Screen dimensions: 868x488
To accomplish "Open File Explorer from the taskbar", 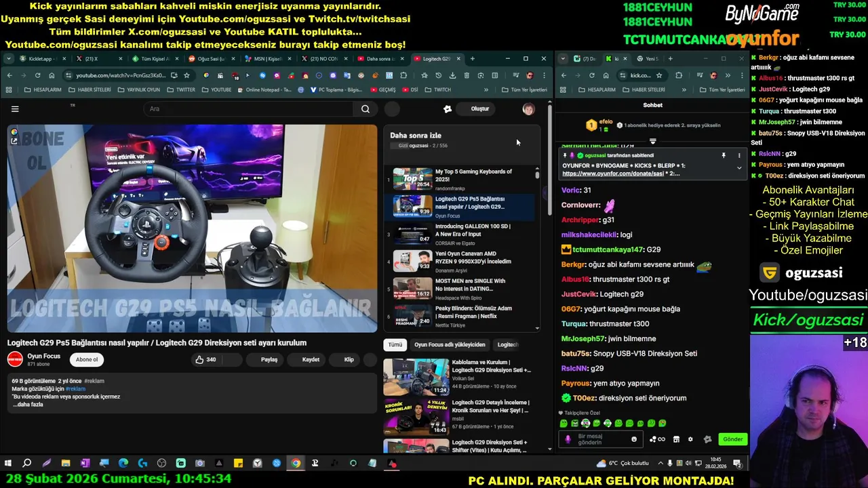I will point(66,464).
